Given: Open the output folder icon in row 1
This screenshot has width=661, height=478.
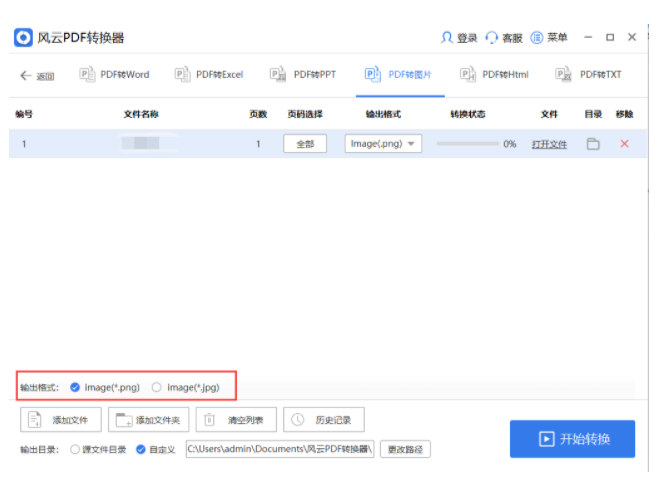Looking at the screenshot, I should click(593, 144).
